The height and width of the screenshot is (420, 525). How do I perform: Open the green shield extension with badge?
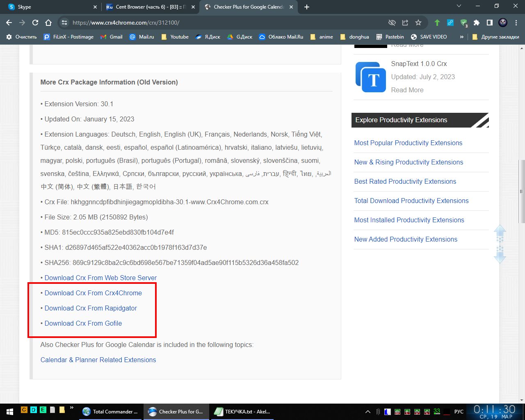(463, 23)
